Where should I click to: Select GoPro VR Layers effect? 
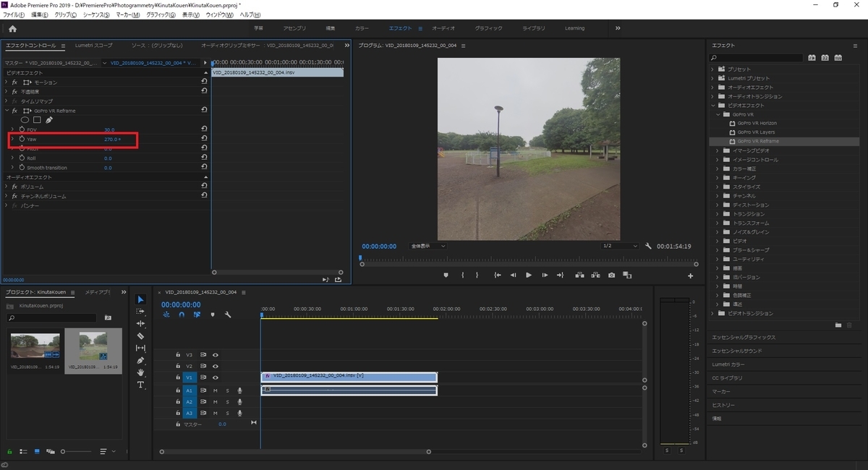756,132
